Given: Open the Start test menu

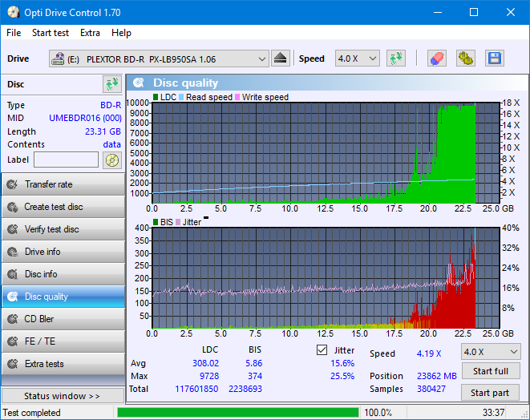Looking at the screenshot, I should pos(51,33).
